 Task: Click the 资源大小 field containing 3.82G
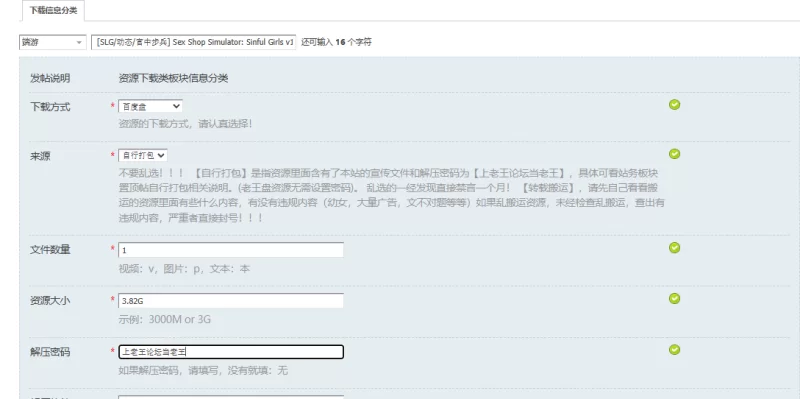click(231, 301)
